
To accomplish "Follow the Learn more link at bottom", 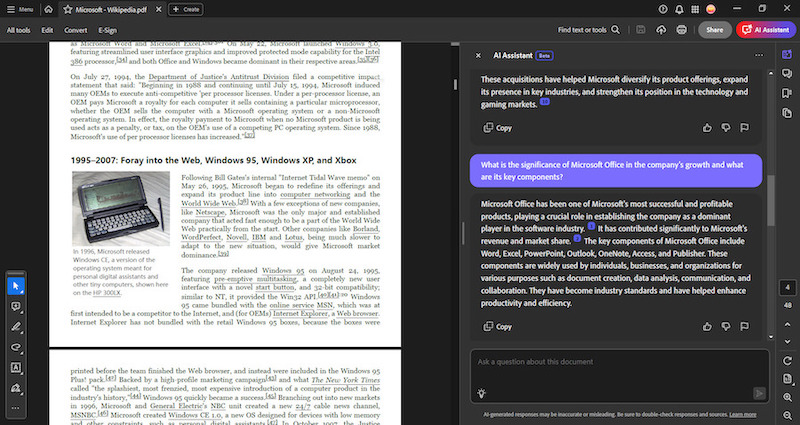I will pyautogui.click(x=742, y=414).
